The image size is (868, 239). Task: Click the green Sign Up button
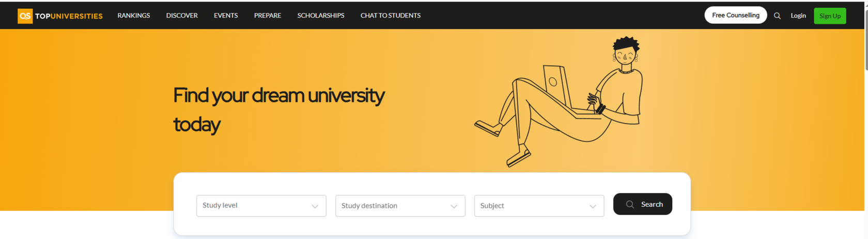tap(830, 16)
